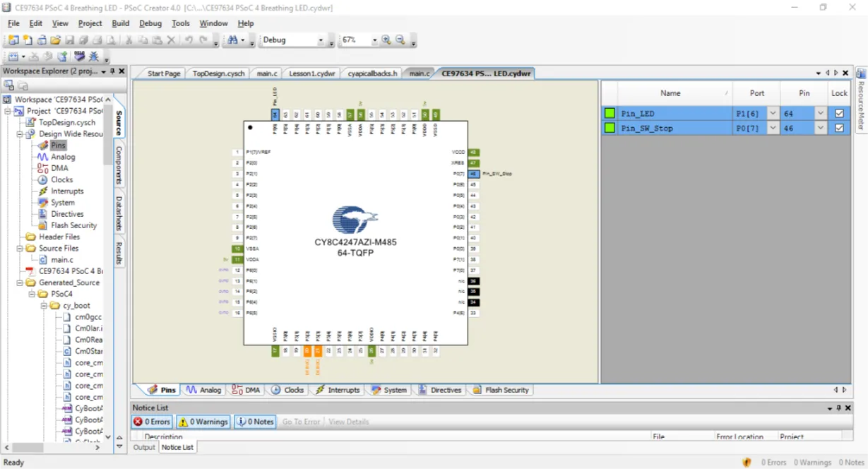The width and height of the screenshot is (868, 469).
Task: Click the 0 Errors filter button
Action: (x=152, y=422)
